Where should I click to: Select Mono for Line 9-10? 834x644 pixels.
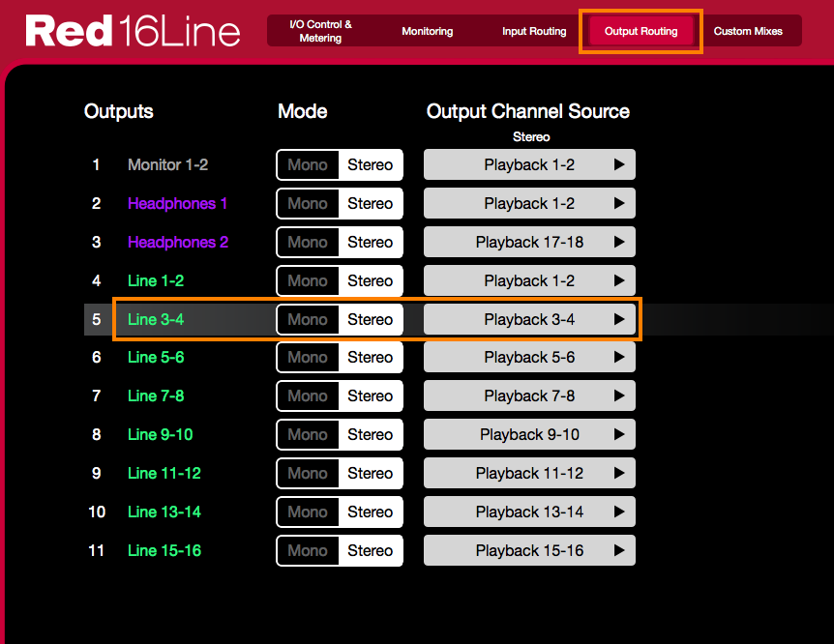click(308, 434)
